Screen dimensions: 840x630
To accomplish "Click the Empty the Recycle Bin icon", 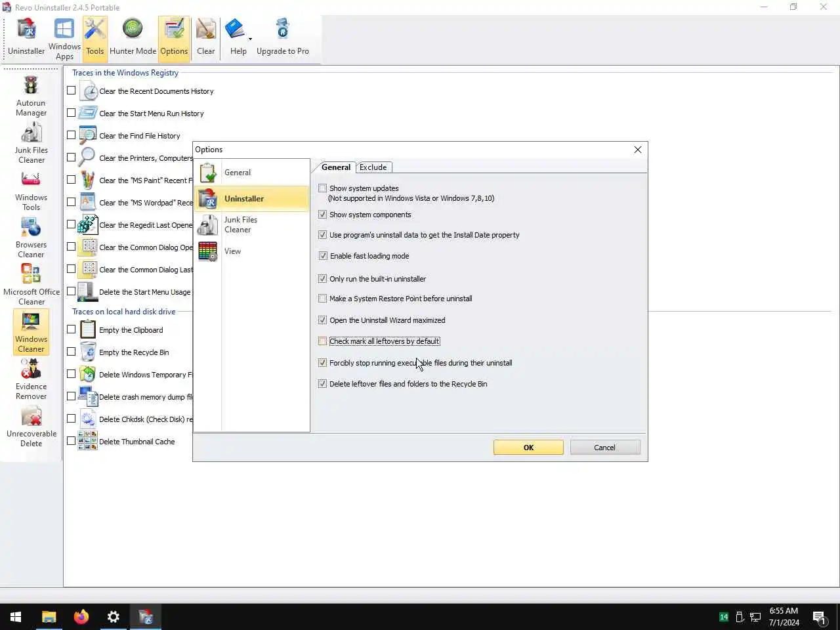I will [87, 352].
